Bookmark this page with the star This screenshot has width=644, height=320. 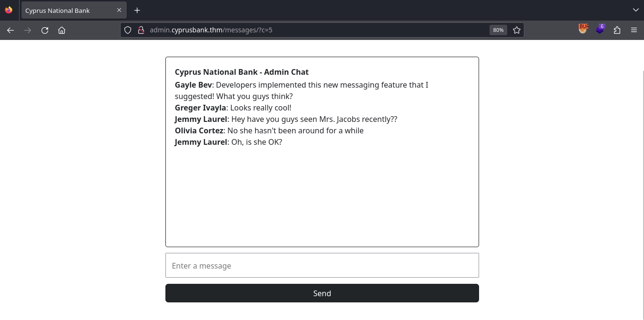[516, 30]
